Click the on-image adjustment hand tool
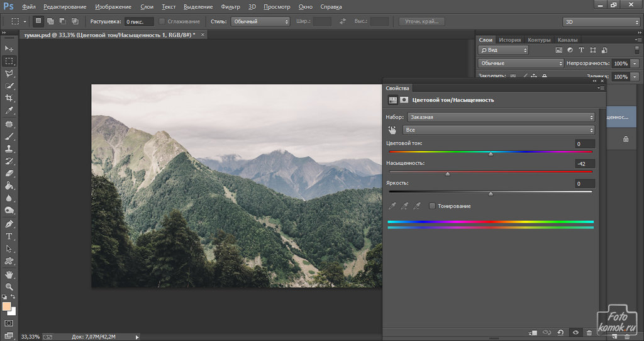This screenshot has height=341, width=644. [392, 130]
